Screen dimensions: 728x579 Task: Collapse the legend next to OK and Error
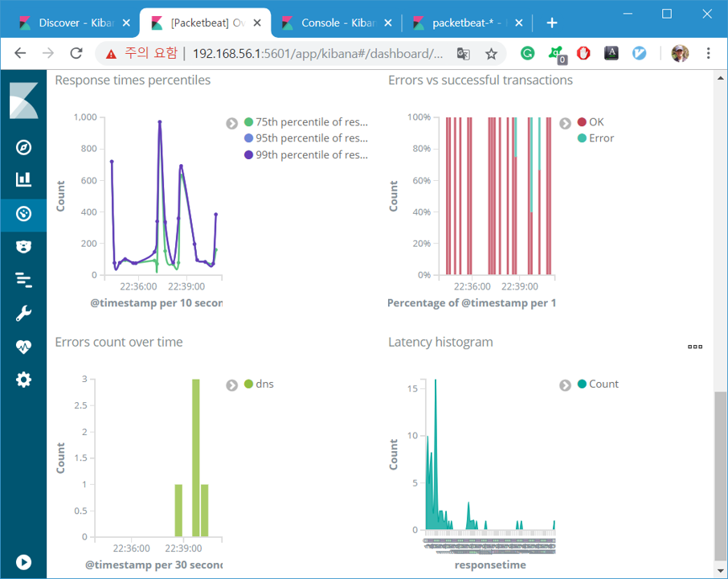[x=565, y=123]
